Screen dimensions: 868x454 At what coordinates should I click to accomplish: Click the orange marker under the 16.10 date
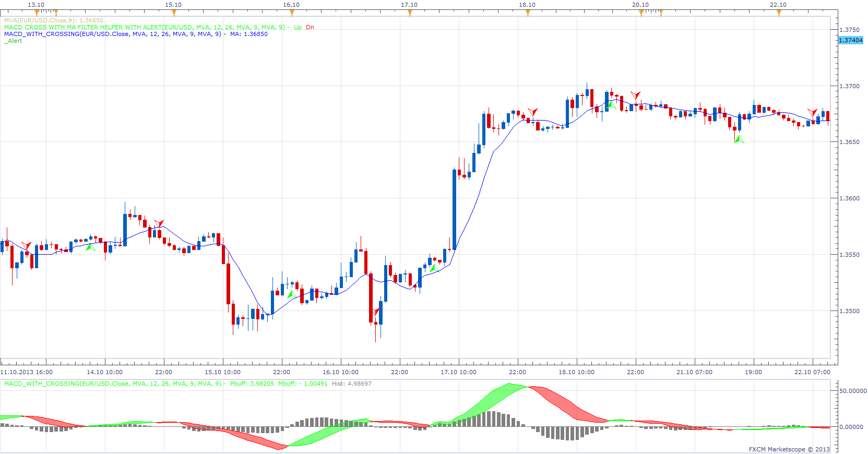point(292,13)
